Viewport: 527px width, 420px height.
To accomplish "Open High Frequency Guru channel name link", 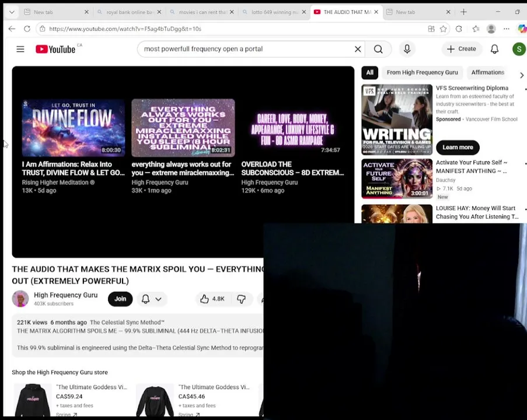I will click(65, 295).
